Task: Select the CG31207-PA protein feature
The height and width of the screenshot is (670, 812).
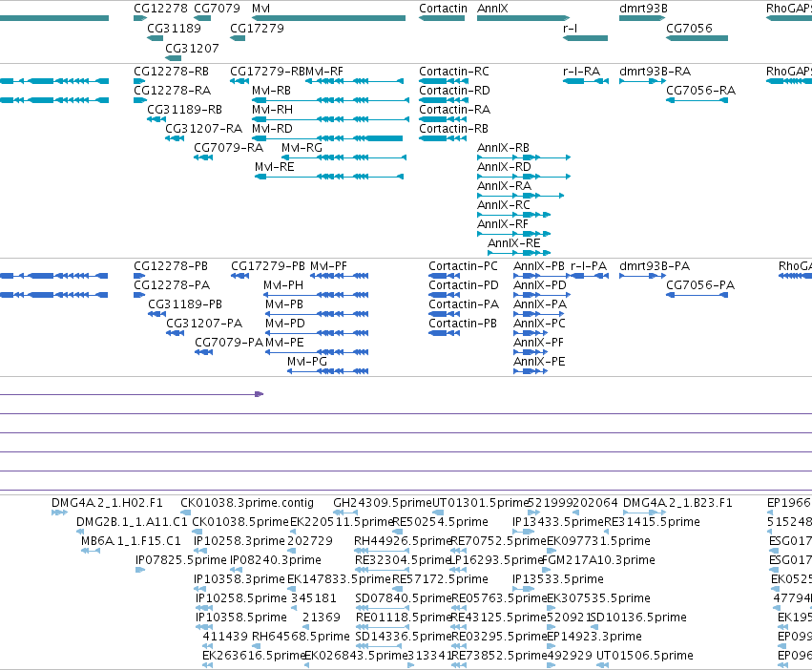Action: click(x=175, y=333)
